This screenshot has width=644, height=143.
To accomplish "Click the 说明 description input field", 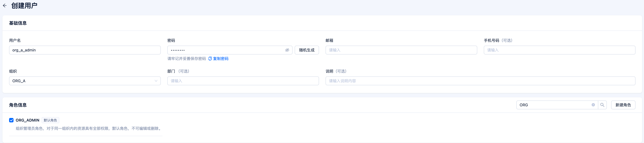I will coord(480,81).
